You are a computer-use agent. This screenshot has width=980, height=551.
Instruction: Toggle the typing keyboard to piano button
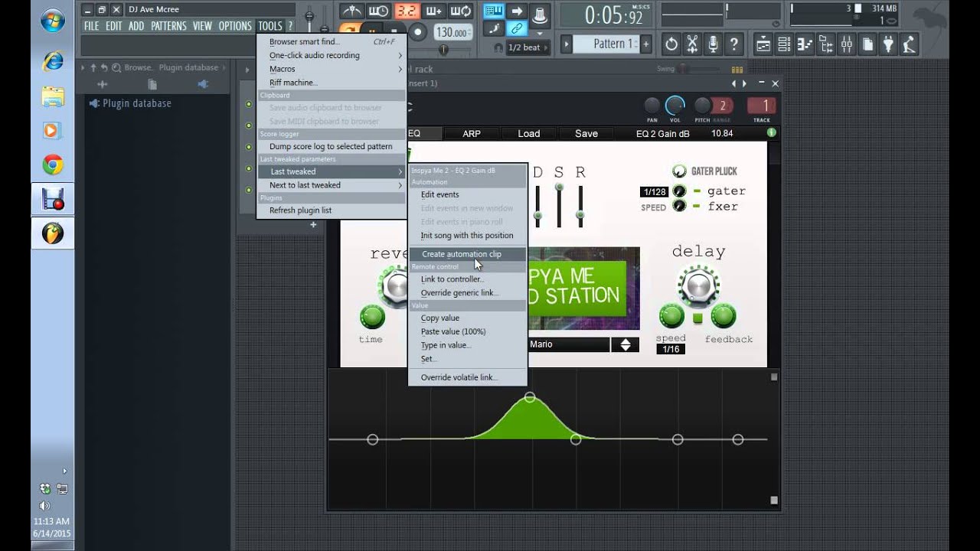[494, 11]
